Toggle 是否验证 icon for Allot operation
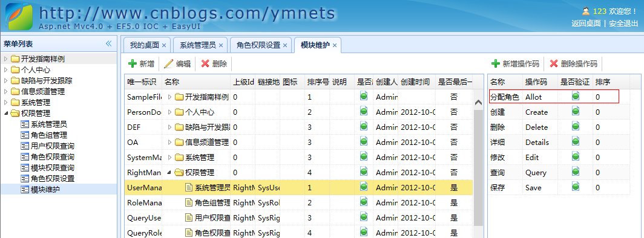Viewport: 644px width, 238px height. [576, 96]
